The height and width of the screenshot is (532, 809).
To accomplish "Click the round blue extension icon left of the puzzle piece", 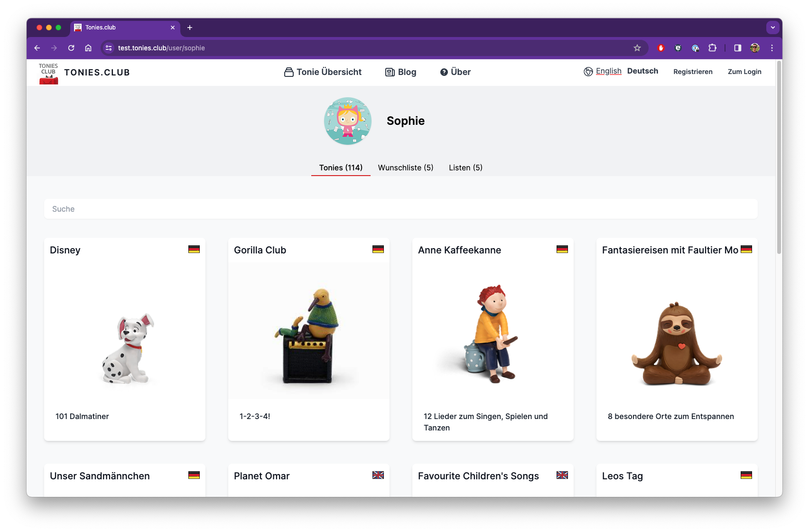I will (x=695, y=48).
